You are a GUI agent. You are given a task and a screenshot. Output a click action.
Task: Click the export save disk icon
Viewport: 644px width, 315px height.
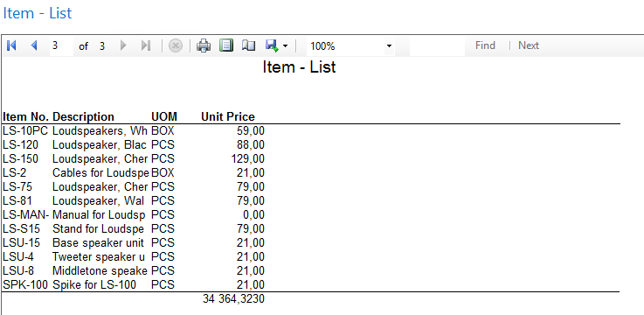point(272,45)
